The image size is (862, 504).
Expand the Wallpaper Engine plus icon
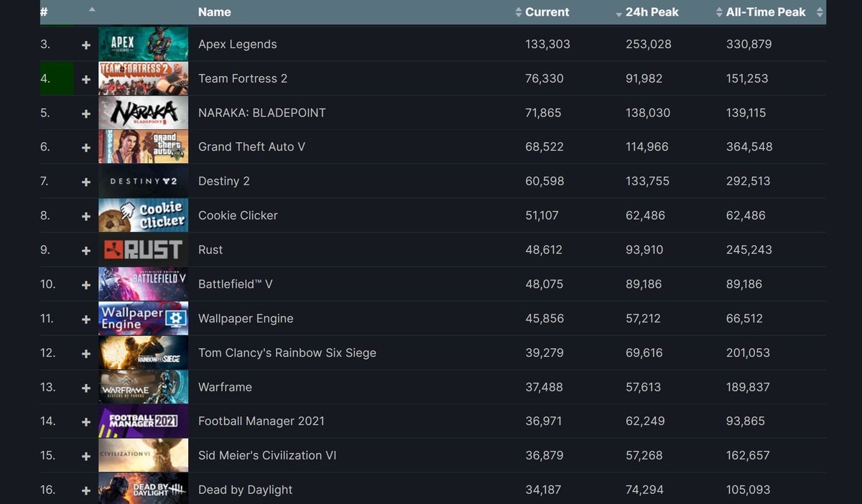point(86,319)
